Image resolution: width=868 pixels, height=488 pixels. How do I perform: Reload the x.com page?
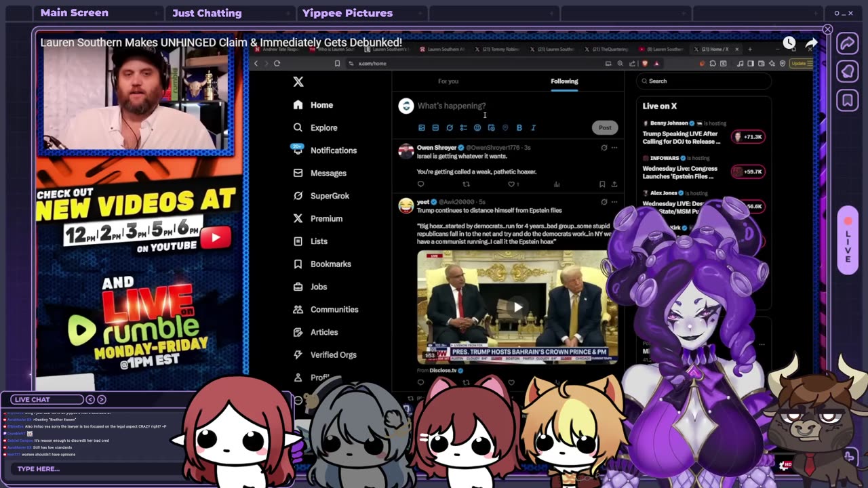pyautogui.click(x=277, y=63)
